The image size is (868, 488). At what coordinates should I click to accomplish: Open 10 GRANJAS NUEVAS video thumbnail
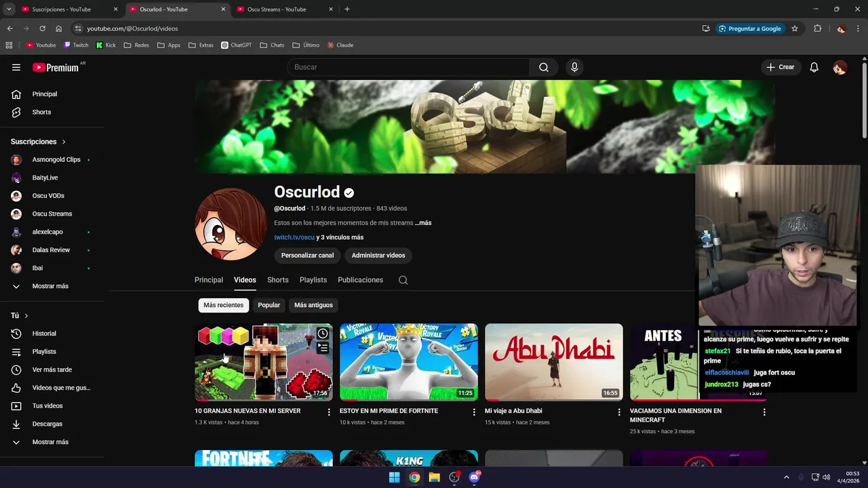click(264, 362)
